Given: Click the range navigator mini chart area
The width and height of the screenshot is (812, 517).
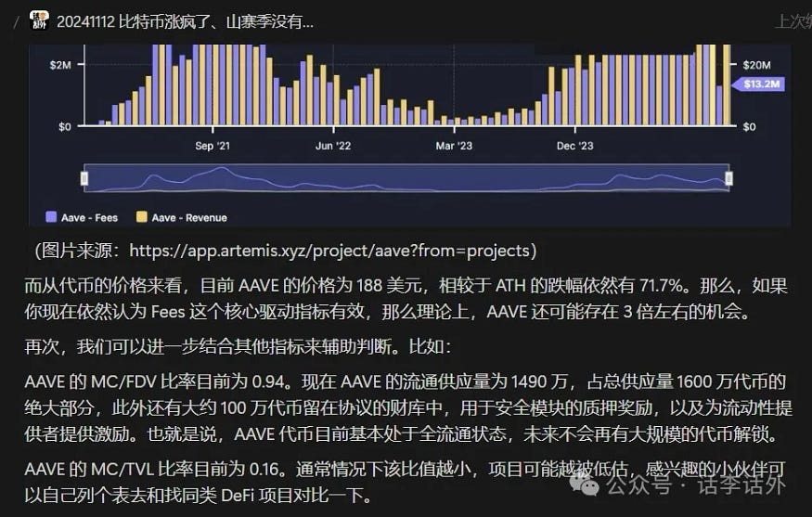Looking at the screenshot, I should 406,178.
